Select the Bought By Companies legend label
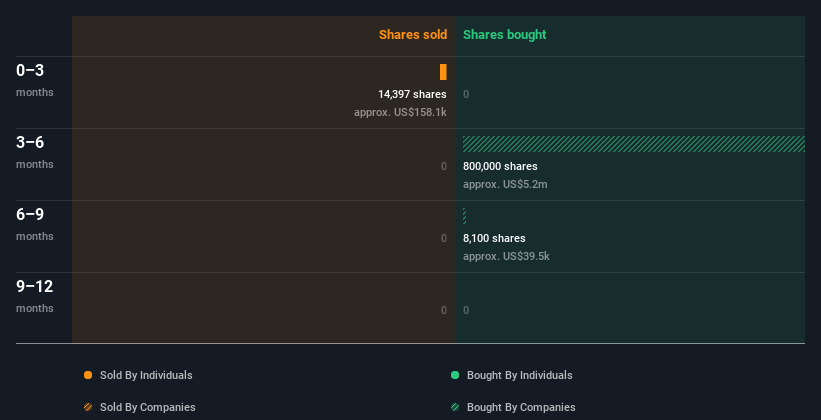The height and width of the screenshot is (420, 821). click(x=521, y=407)
